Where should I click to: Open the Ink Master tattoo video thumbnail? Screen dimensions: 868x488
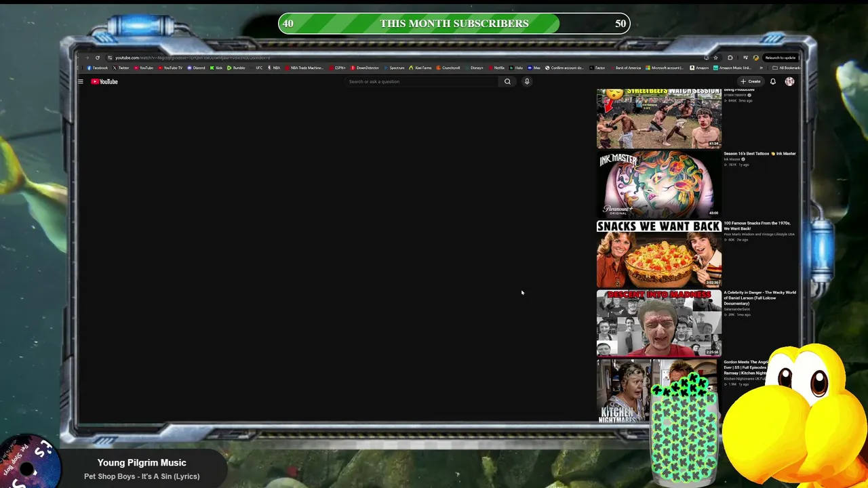pyautogui.click(x=659, y=184)
